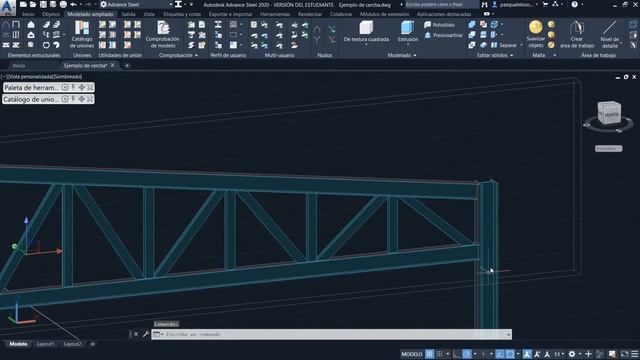Open the Estándar dropdown under ViewCube
640x360 pixels.
pyautogui.click(x=609, y=149)
